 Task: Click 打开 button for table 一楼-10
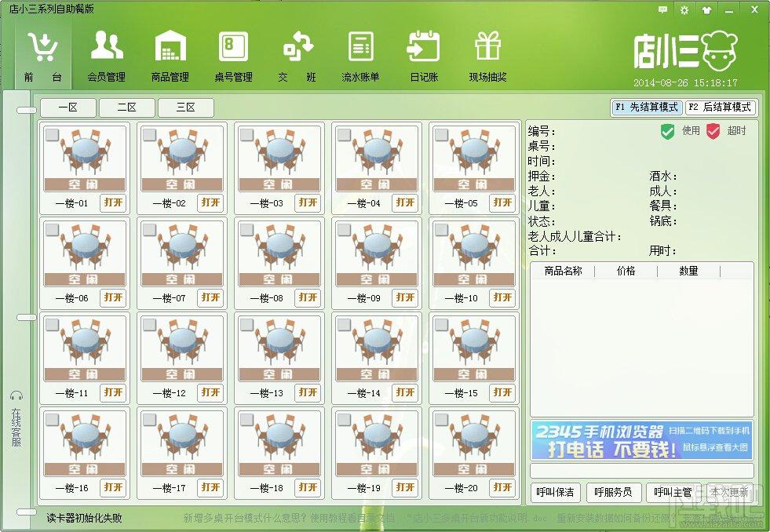click(x=502, y=298)
